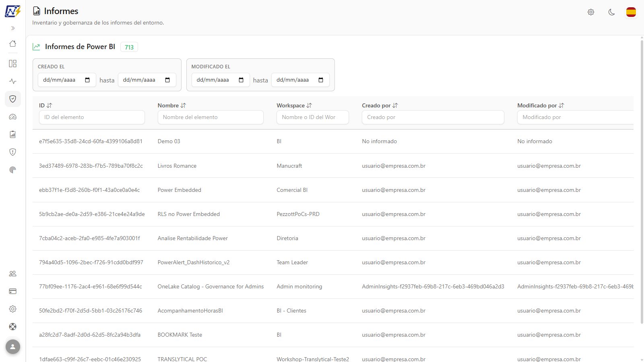Toggle dark mode with moon icon
Screen dimensions: 644x362
[612, 12]
